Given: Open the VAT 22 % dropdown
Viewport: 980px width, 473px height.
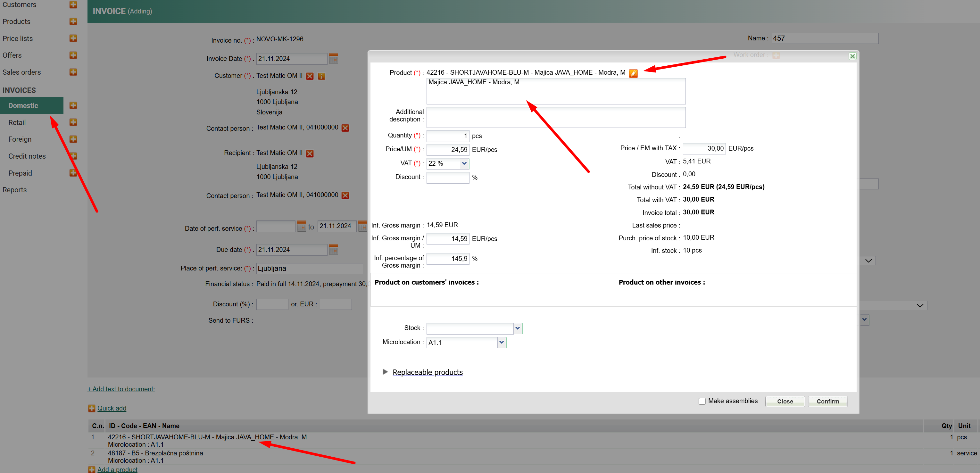Looking at the screenshot, I should [464, 164].
